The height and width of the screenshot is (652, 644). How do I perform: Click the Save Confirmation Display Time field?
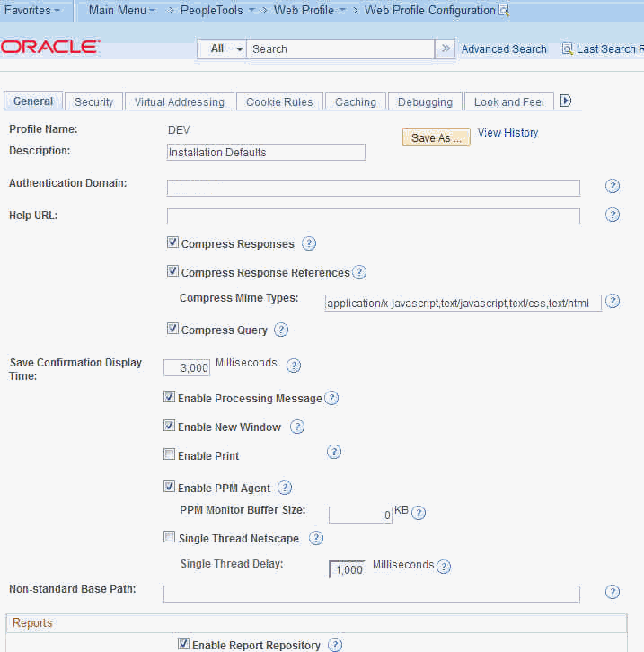(187, 367)
